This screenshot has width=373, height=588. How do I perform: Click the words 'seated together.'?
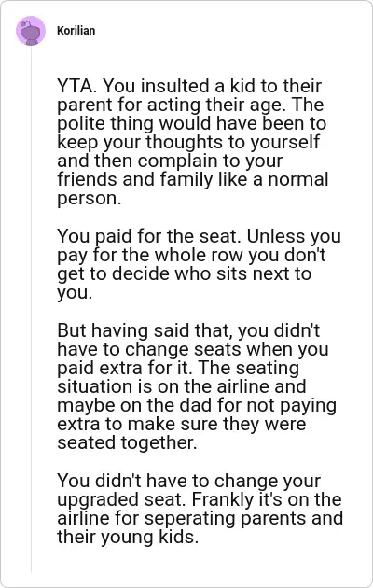click(x=127, y=443)
